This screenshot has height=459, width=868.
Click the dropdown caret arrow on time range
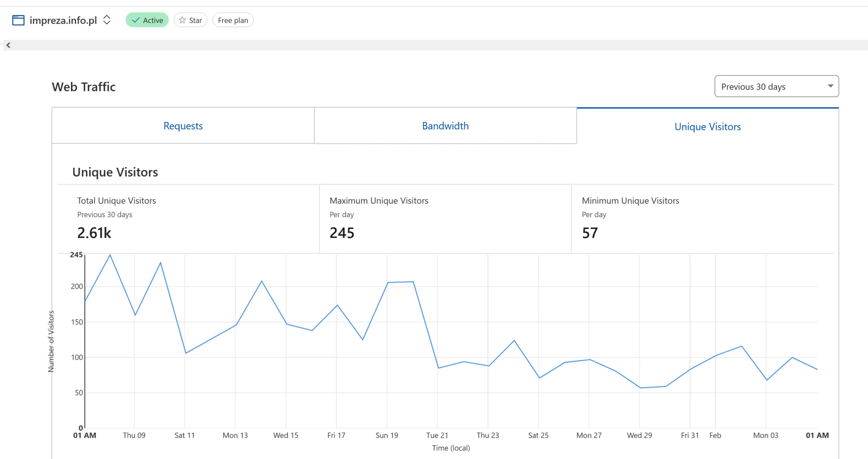coord(830,86)
